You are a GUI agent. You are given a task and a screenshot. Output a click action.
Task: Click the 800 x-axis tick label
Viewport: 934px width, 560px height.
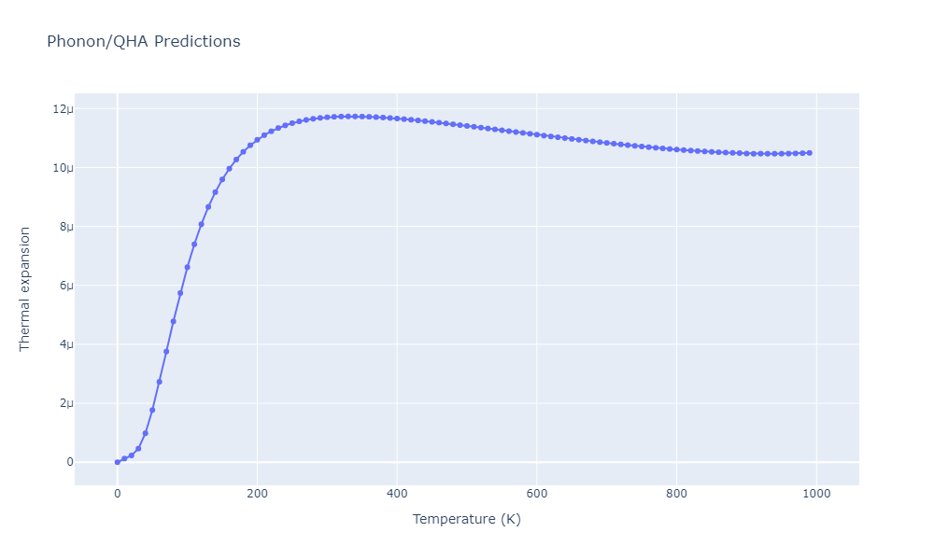pos(677,494)
